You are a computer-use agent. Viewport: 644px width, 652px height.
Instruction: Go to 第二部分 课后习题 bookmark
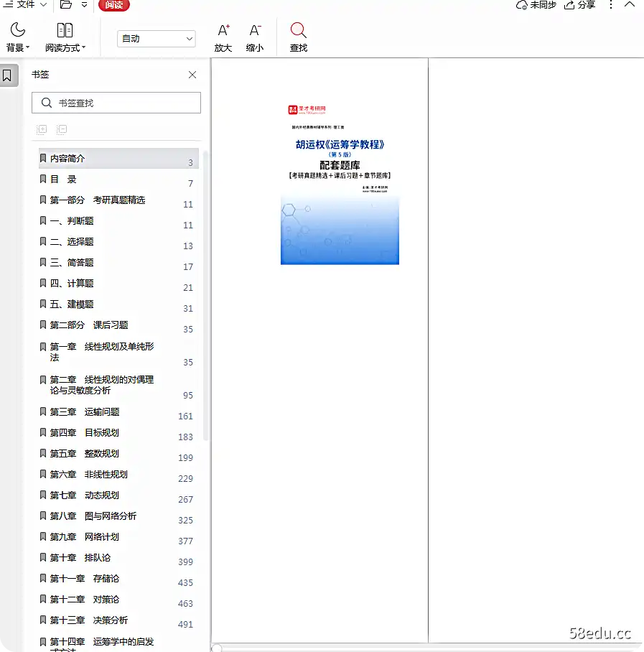coord(118,325)
